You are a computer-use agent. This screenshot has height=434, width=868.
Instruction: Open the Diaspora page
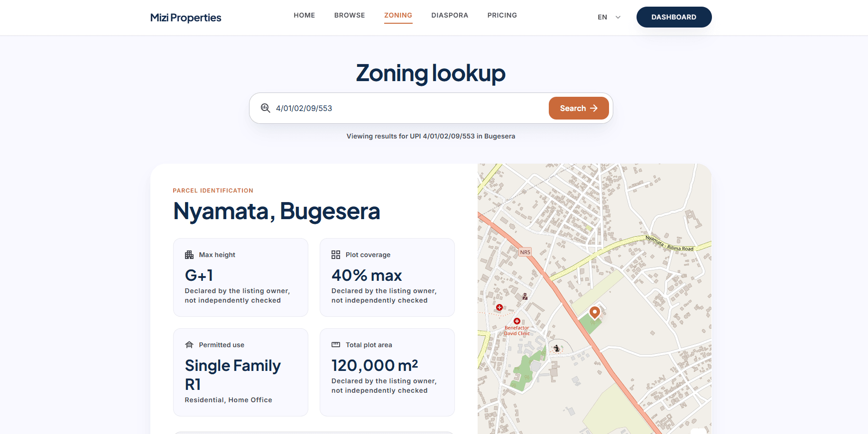click(450, 15)
